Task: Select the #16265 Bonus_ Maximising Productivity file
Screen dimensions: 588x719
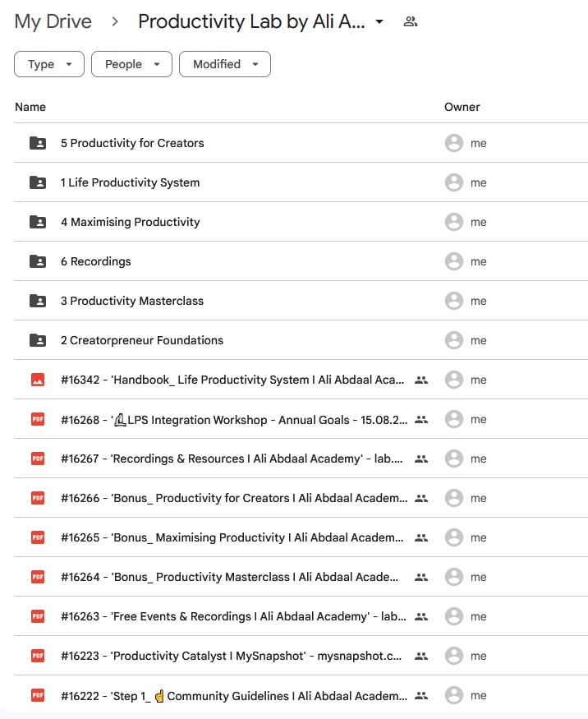Action: [232, 537]
